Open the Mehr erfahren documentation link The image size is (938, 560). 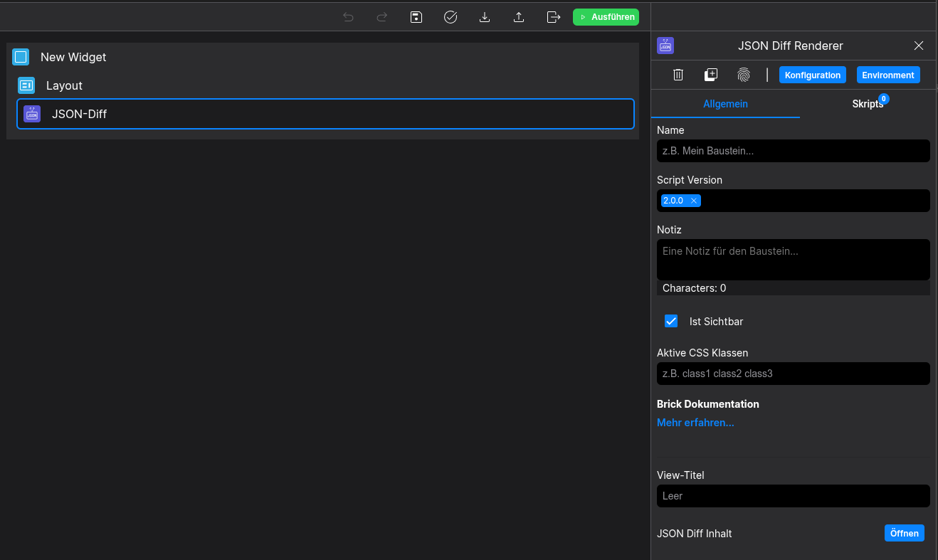tap(695, 423)
